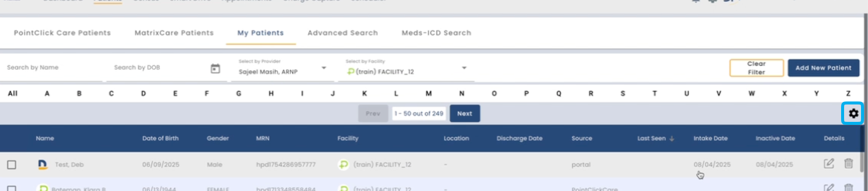
Task: Open the table settings gear icon
Action: tap(853, 113)
